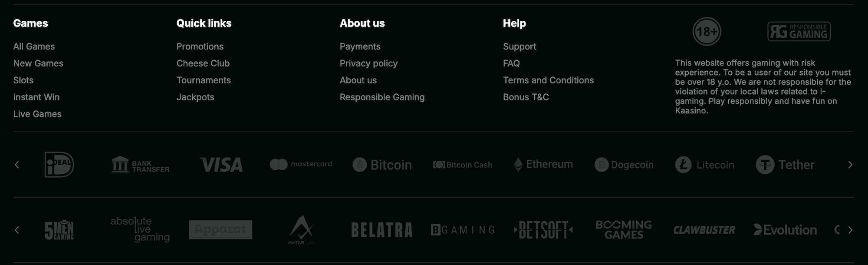868x265 pixels.
Task: Click the Betsoft provider logo
Action: coord(543,230)
